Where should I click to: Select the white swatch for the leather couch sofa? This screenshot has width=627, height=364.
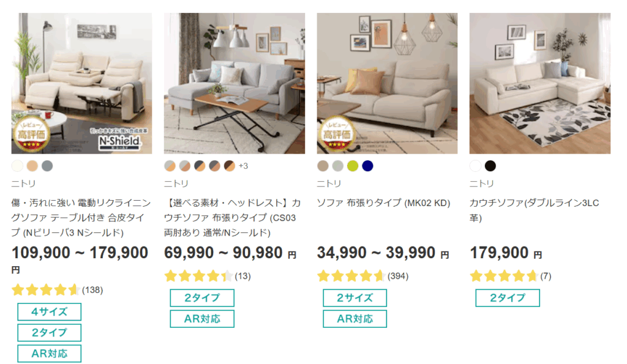pyautogui.click(x=476, y=166)
